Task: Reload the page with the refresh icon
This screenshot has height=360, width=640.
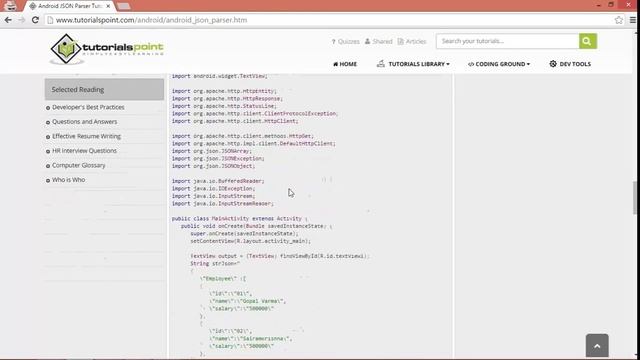Action: [35, 20]
